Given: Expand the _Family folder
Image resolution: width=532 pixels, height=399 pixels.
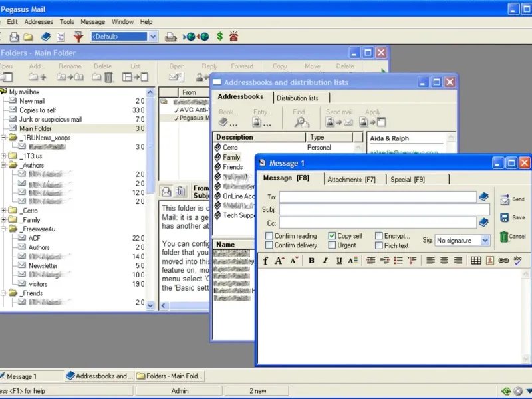Looking at the screenshot, I should click(x=3, y=220).
